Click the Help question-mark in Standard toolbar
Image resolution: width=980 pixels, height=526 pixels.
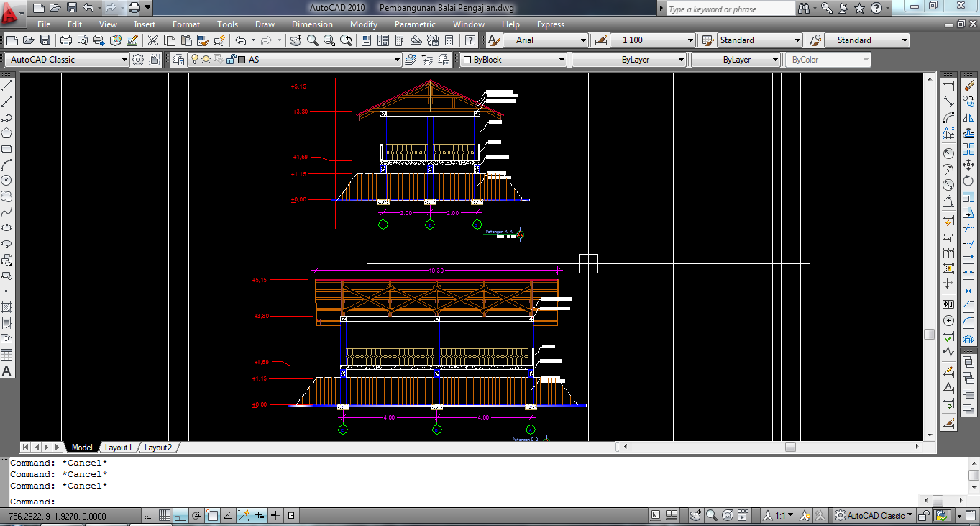pos(470,40)
